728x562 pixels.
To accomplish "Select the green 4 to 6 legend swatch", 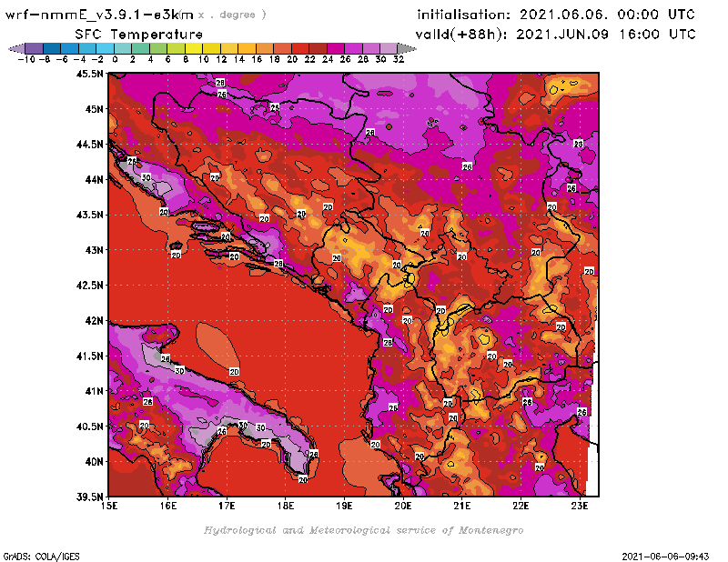I will click(158, 48).
